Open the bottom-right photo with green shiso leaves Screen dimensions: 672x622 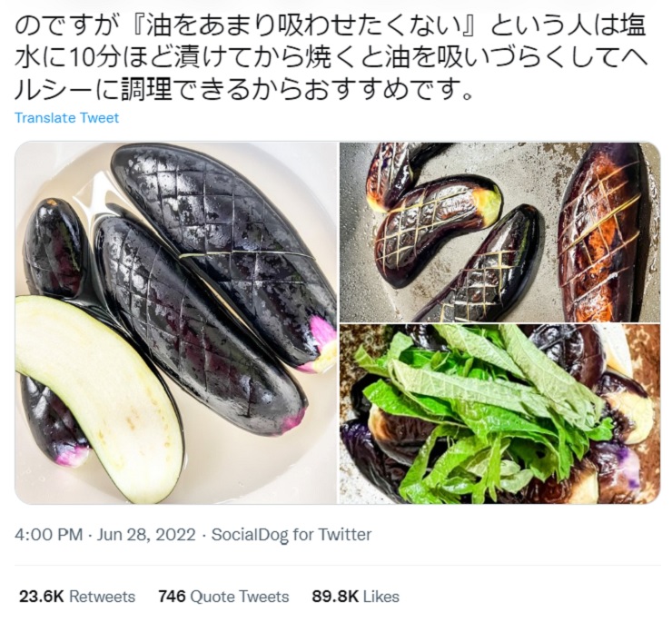pos(499,413)
